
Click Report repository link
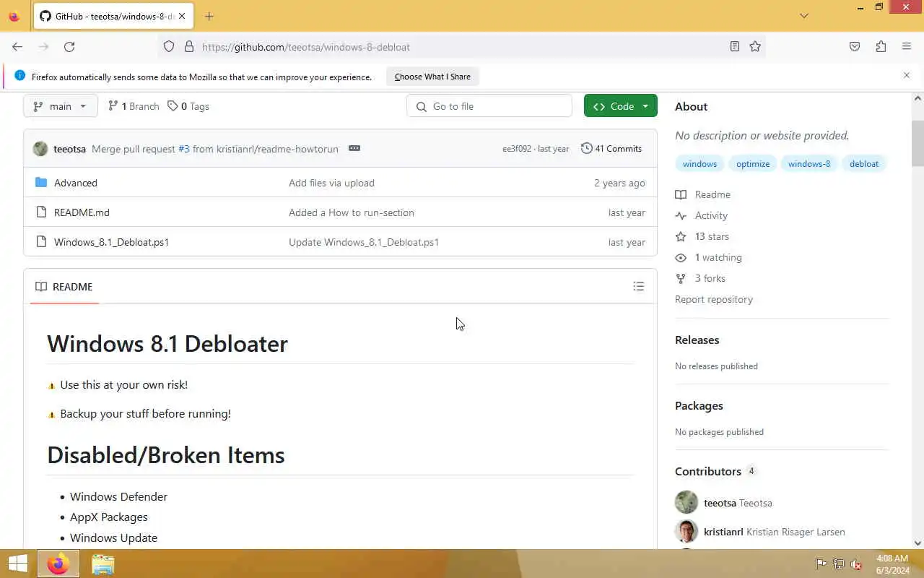tap(714, 299)
